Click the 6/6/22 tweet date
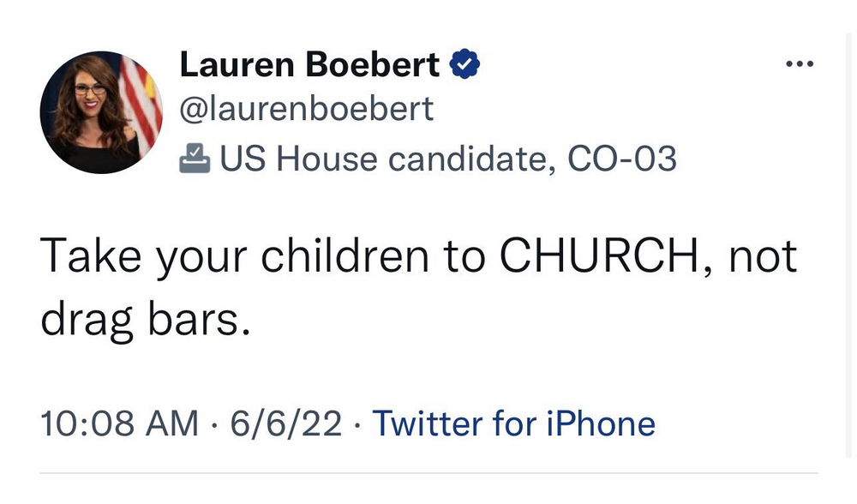The image size is (857, 504). point(285,423)
